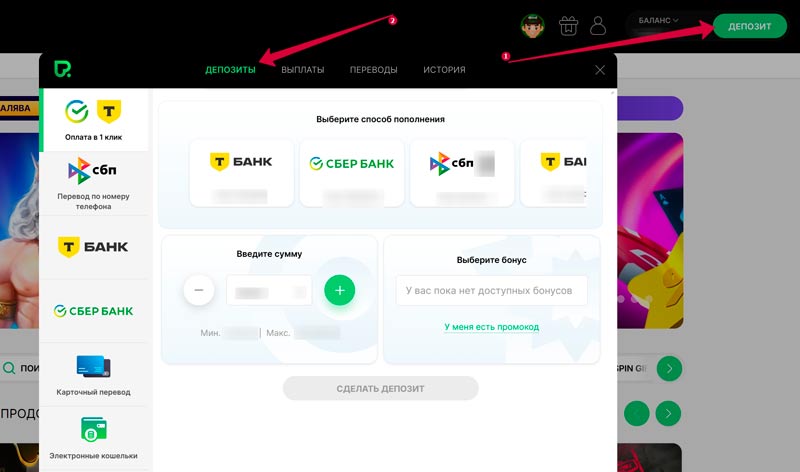800x472 pixels.
Task: Switch to the Выплаты tab
Action: point(303,69)
